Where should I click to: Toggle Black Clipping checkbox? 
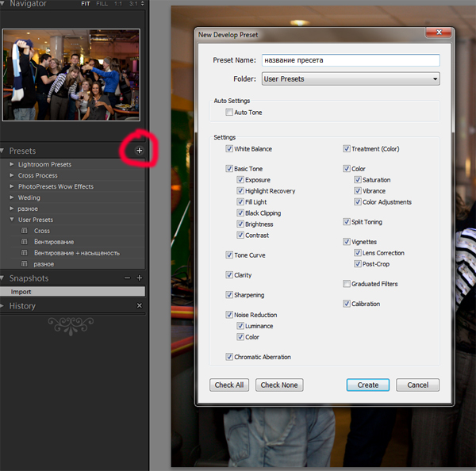coord(240,213)
